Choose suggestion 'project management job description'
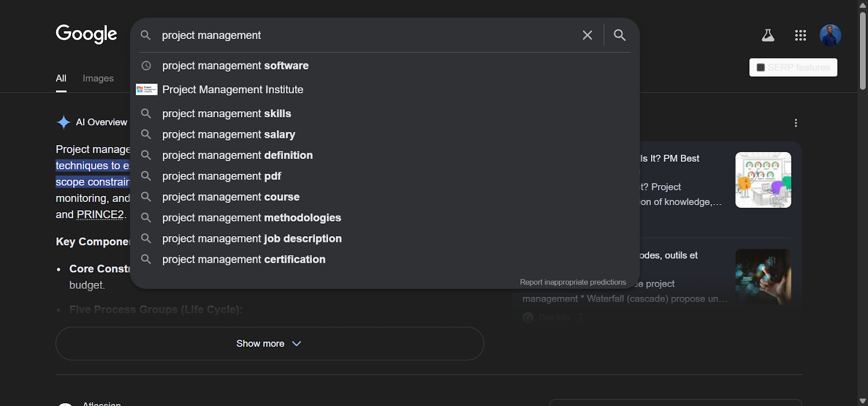Image resolution: width=868 pixels, height=406 pixels. coord(385,239)
